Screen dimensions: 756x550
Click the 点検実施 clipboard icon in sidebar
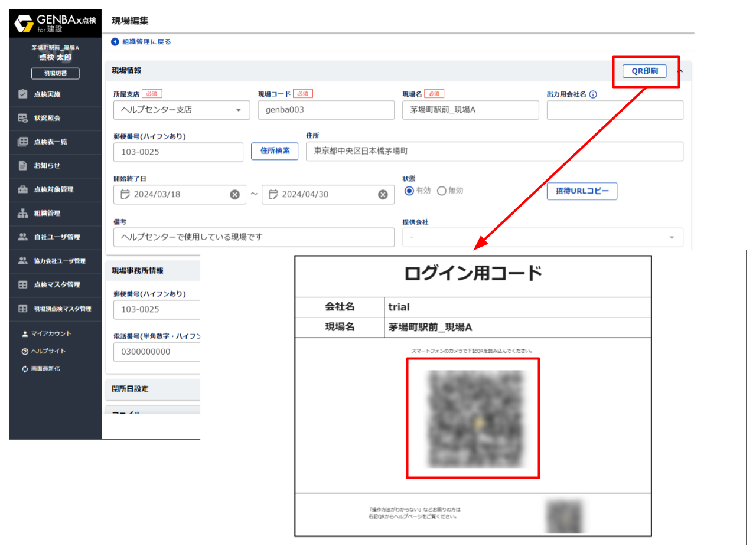[x=23, y=94]
